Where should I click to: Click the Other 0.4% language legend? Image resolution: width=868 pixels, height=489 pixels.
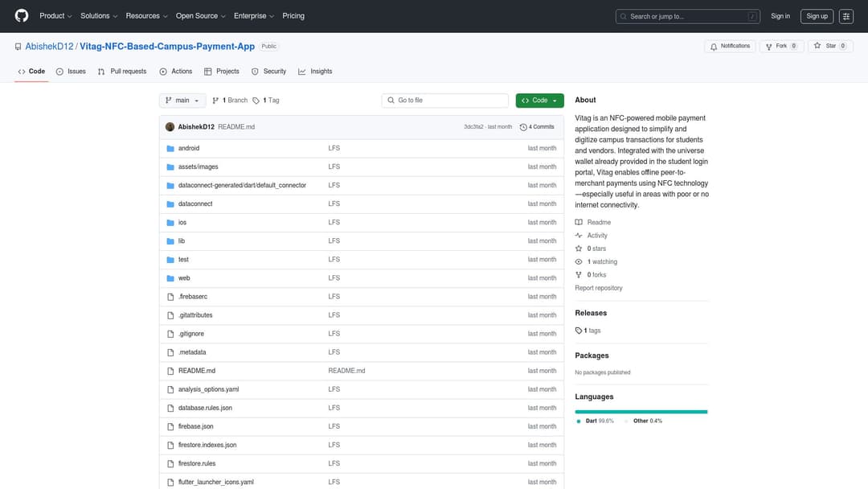pos(645,421)
